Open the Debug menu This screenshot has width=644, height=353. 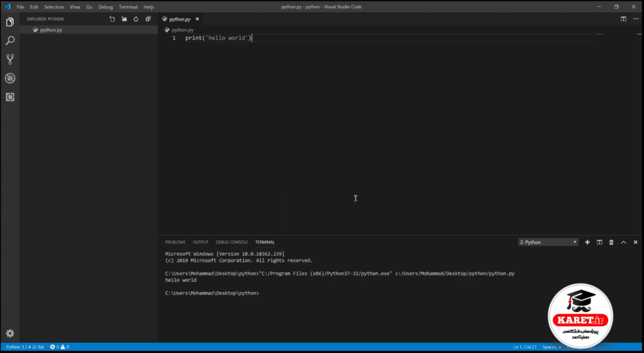pos(106,7)
